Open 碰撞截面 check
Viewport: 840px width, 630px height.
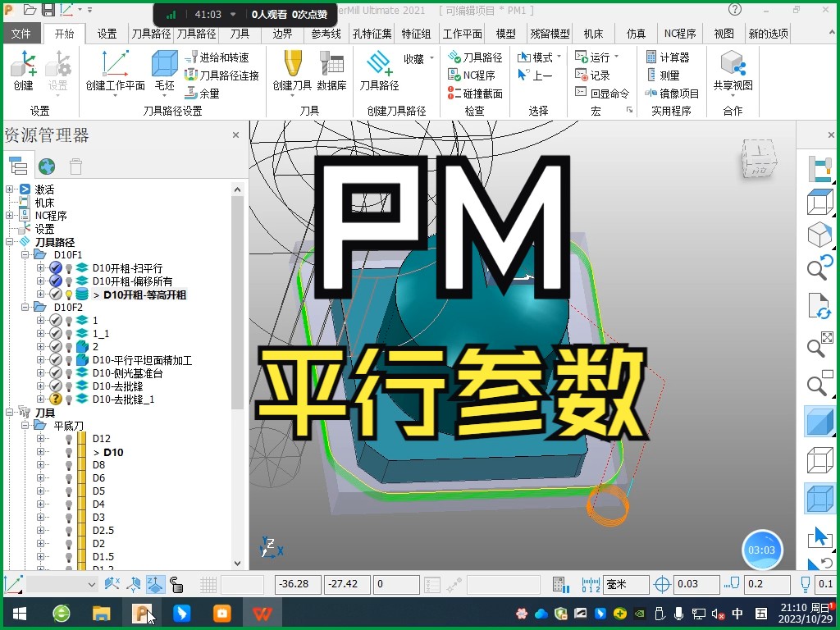point(475,94)
